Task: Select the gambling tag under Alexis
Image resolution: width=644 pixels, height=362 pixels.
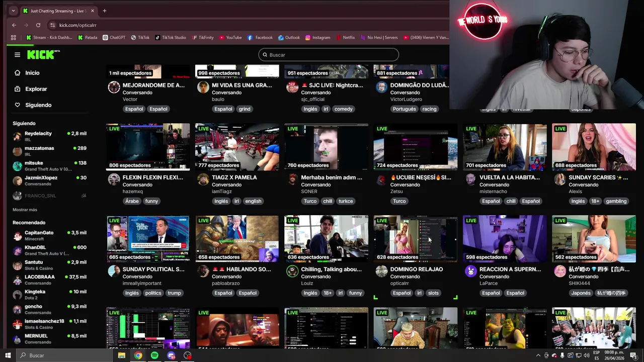Action: click(x=616, y=201)
